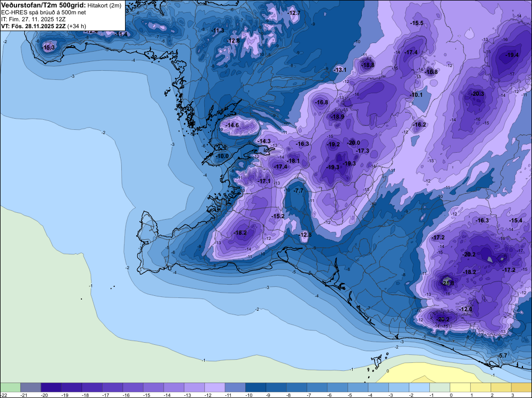This screenshot has width=532, height=398.
Task: Click the -19.4 temperature value
Action: (512, 55)
